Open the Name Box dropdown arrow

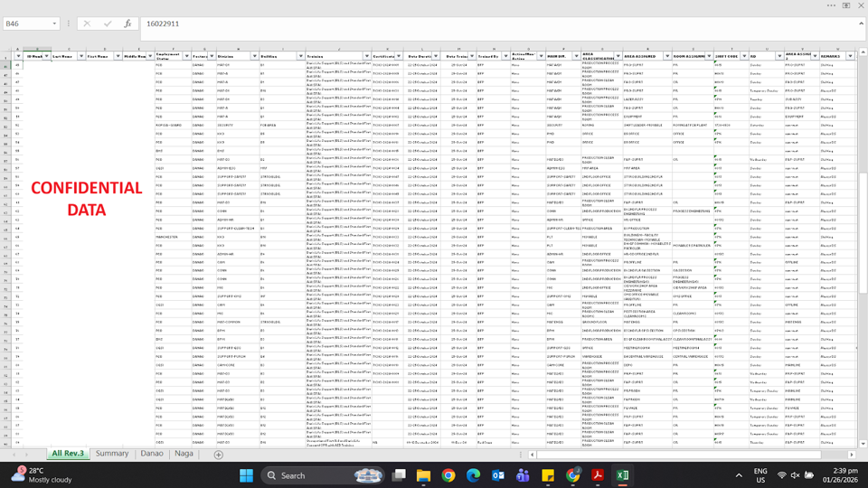coord(54,23)
